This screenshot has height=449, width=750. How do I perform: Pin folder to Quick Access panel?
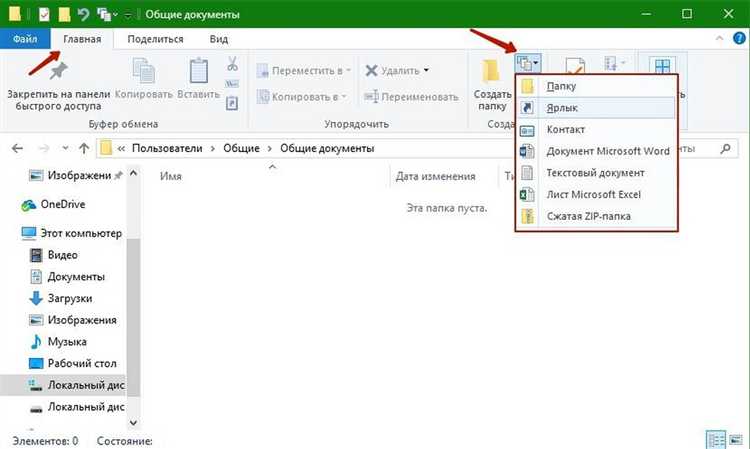[x=58, y=87]
